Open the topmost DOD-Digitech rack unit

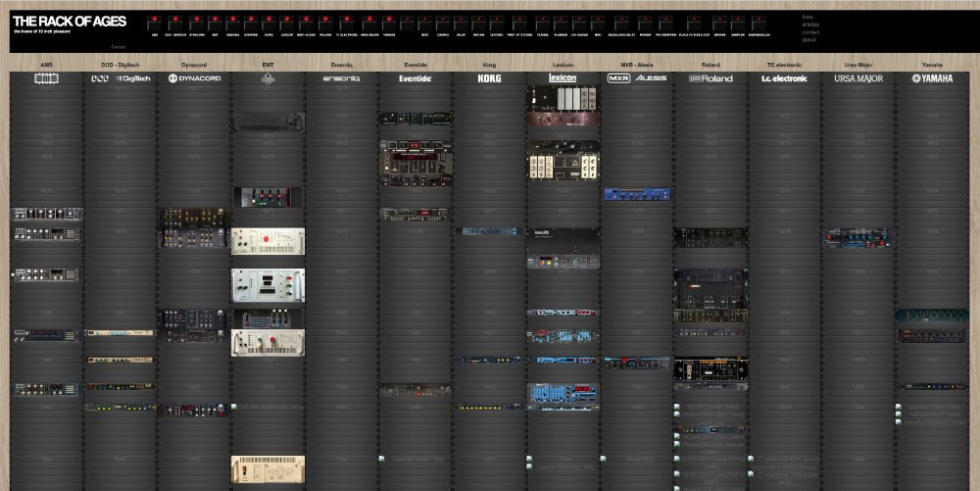(120, 333)
